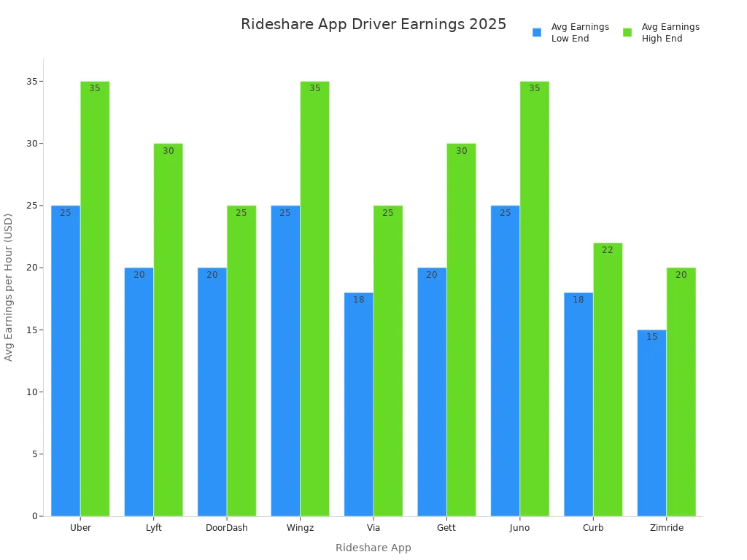Click Uber's green high-end bar
Viewport: 747px width, 560px height.
tap(95, 298)
